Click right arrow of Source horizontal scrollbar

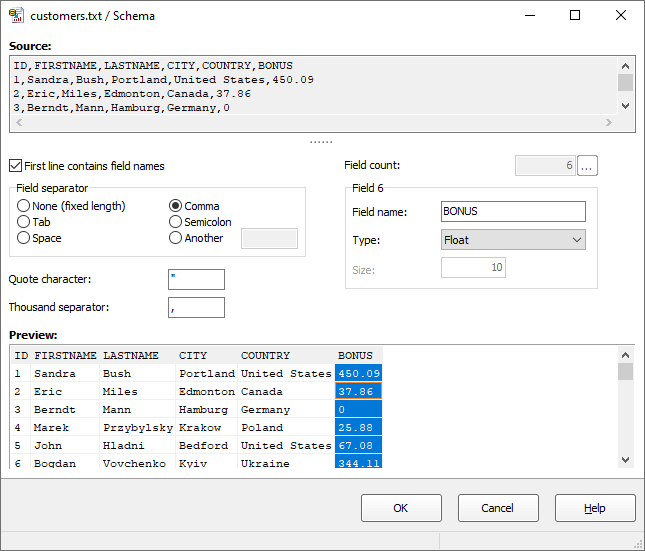coord(608,124)
